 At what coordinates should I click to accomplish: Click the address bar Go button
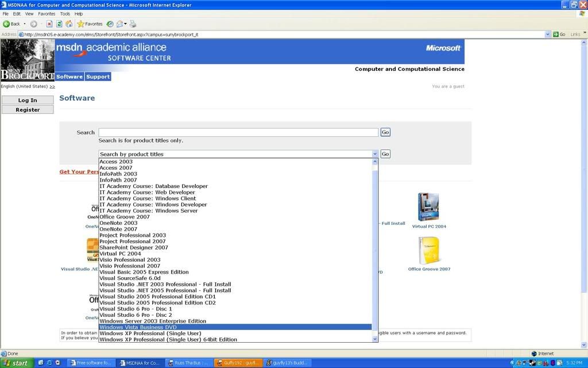559,34
